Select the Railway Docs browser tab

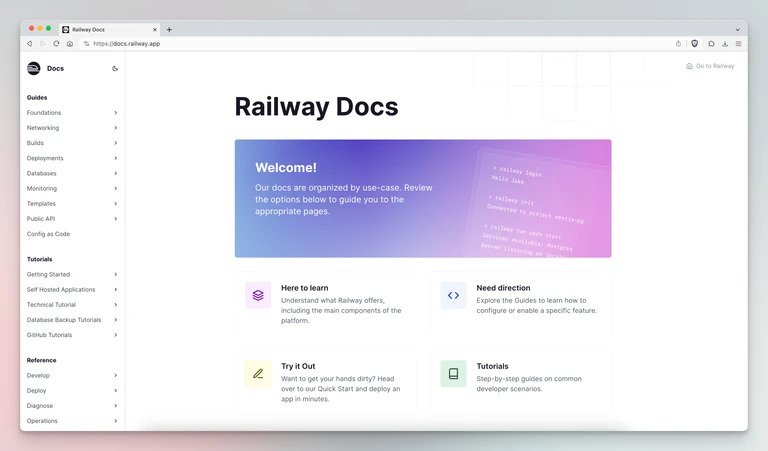point(110,29)
